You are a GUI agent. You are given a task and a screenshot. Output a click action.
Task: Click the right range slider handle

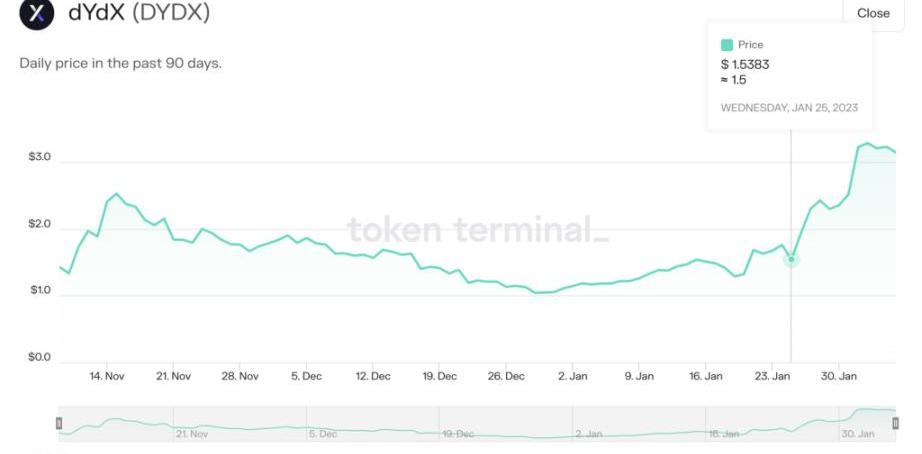[895, 424]
